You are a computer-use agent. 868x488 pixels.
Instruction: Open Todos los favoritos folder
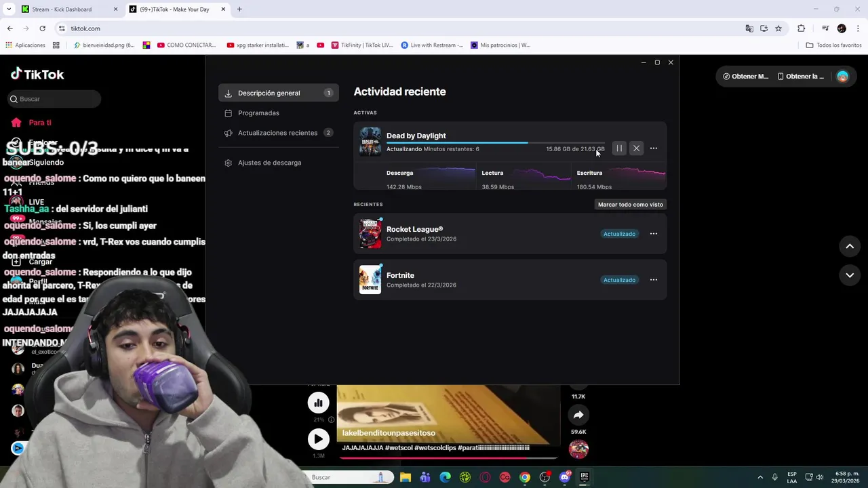click(x=833, y=45)
